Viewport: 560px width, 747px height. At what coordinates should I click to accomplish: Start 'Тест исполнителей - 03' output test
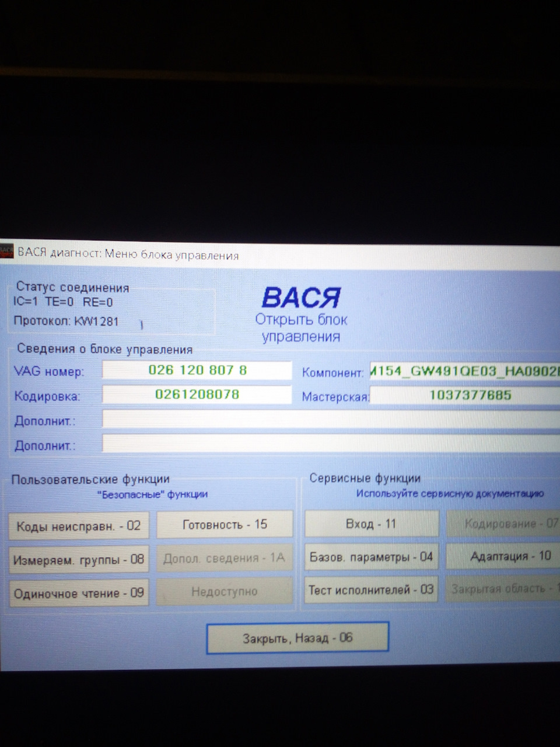click(371, 589)
